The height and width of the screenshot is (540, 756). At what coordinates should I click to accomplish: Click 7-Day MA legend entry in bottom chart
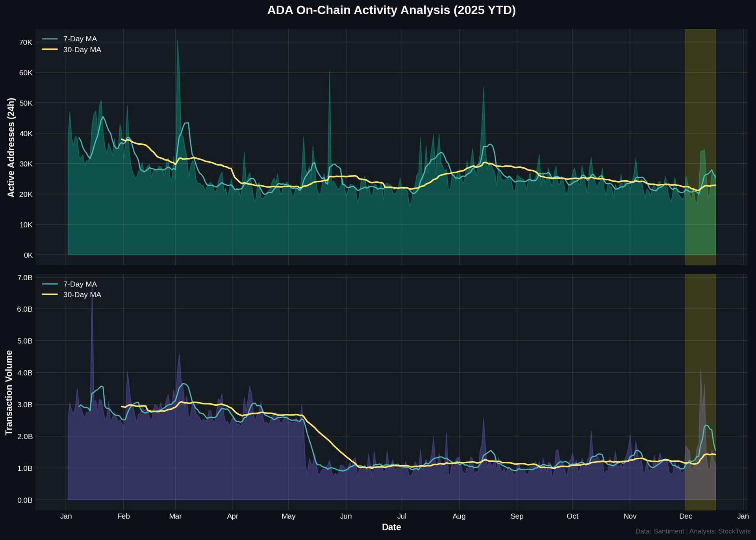tap(80, 284)
